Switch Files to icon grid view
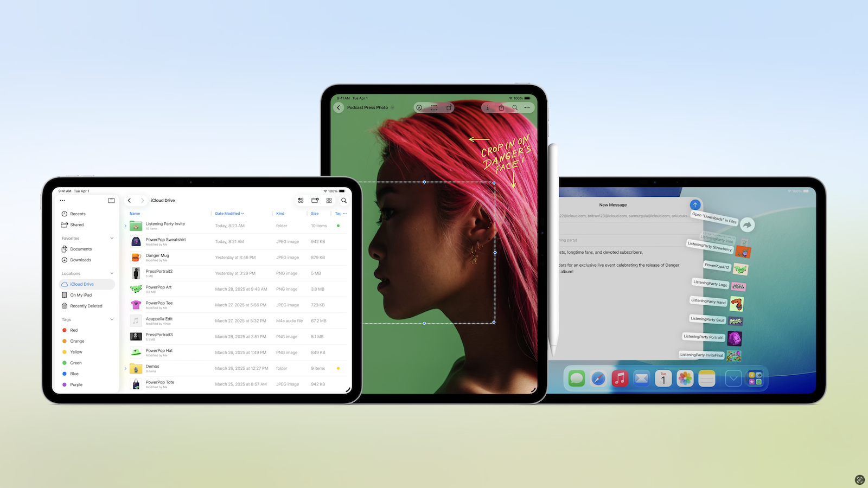 point(329,201)
